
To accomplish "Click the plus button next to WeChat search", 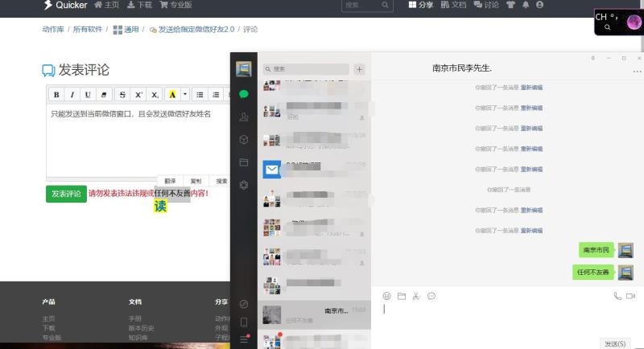I will pos(359,69).
